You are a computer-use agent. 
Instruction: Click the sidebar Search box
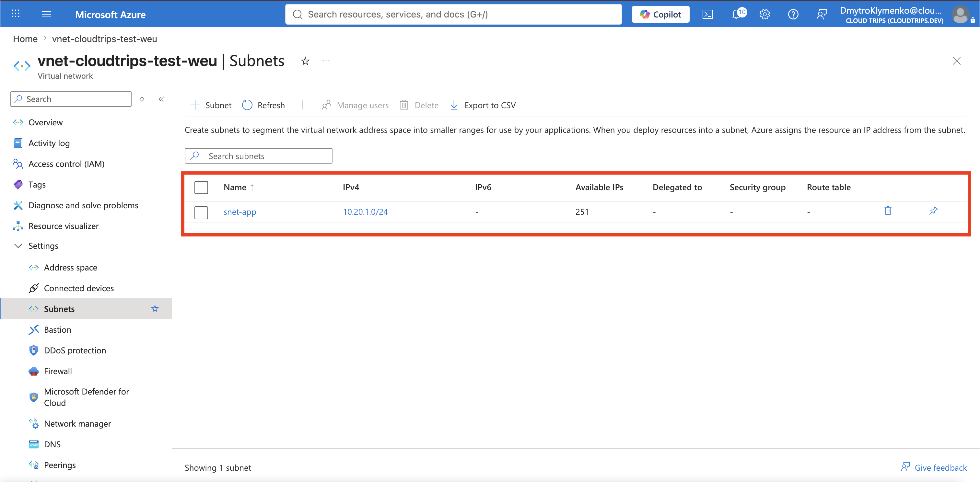coord(71,99)
